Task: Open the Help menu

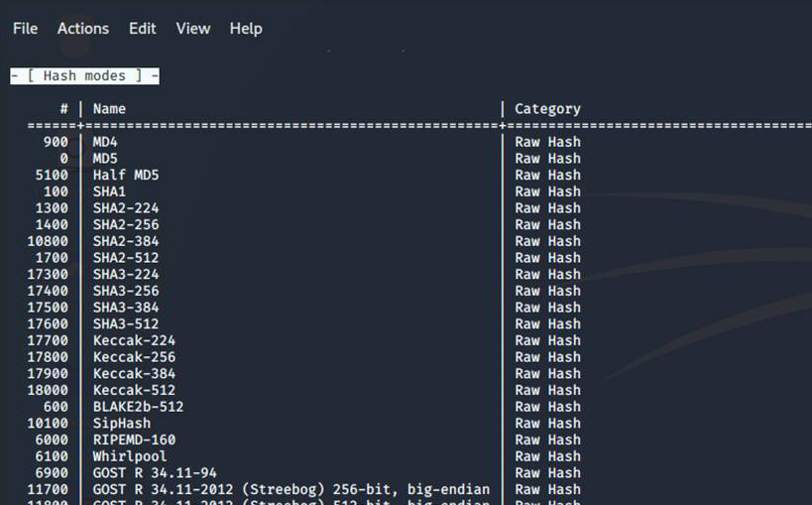Action: (x=246, y=29)
